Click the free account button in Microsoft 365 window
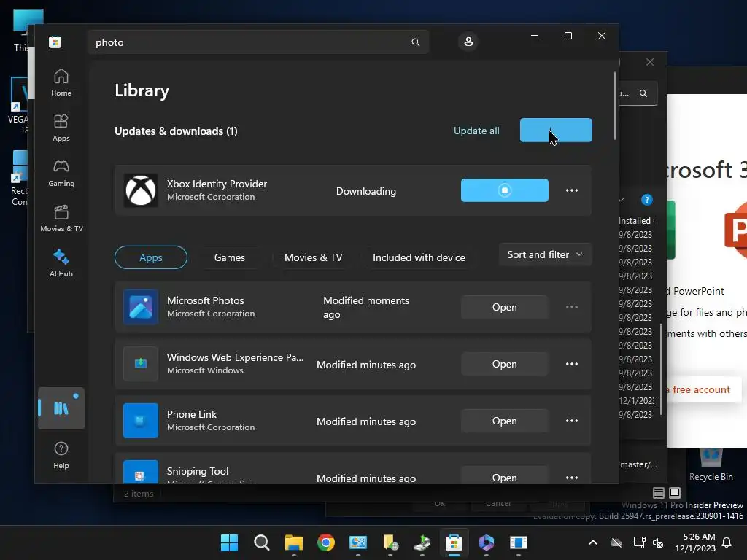Image resolution: width=747 pixels, height=560 pixels. [x=704, y=389]
